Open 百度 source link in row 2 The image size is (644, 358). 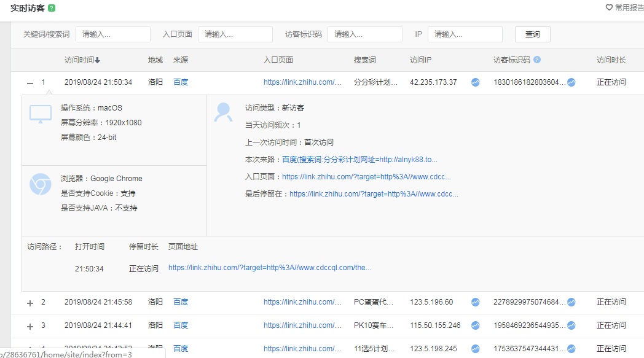181,302
